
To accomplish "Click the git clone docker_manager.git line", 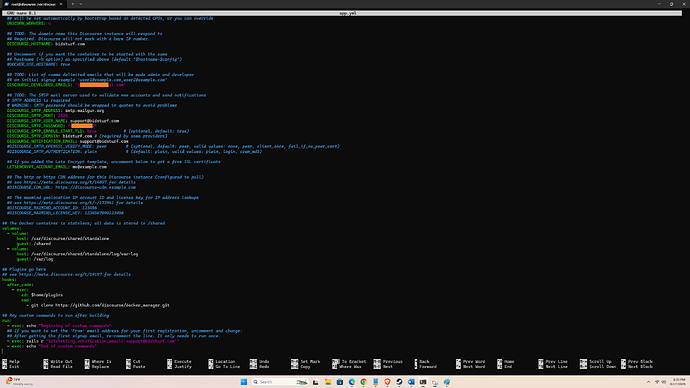I will pyautogui.click(x=98, y=305).
